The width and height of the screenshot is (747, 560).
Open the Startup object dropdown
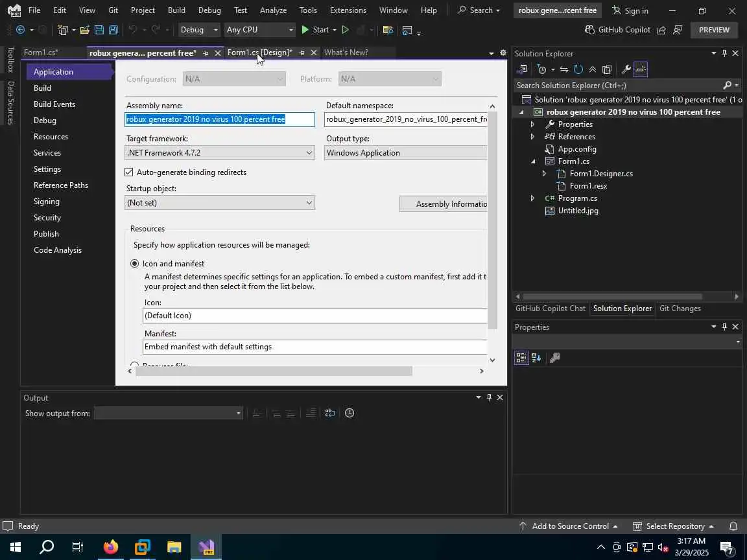(220, 203)
